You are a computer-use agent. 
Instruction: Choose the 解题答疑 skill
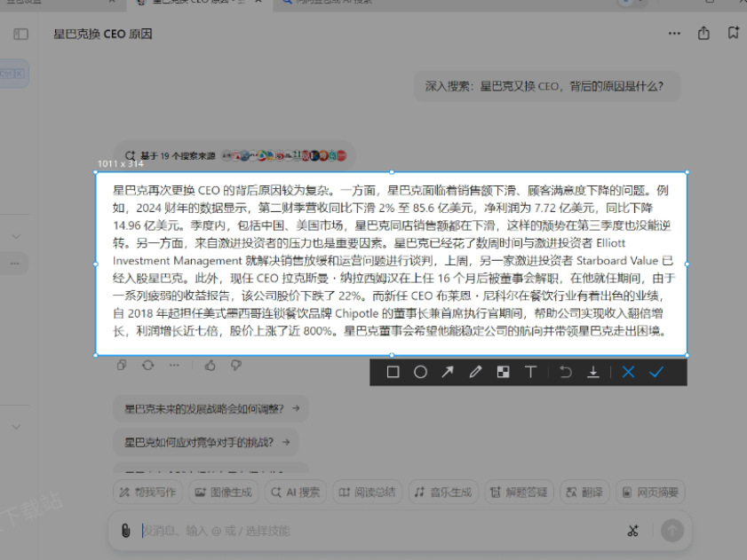(520, 492)
